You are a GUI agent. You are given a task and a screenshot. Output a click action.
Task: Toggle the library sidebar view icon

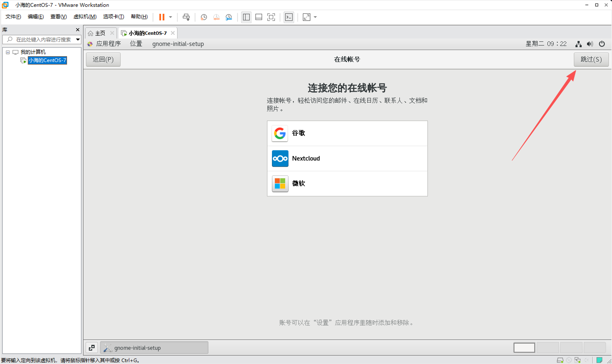pyautogui.click(x=246, y=17)
